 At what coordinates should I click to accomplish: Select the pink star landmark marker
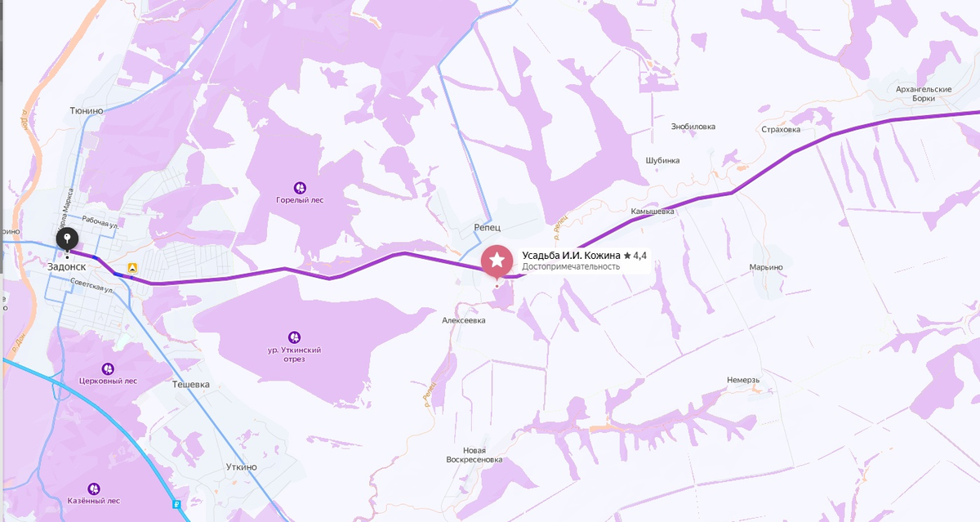(497, 261)
